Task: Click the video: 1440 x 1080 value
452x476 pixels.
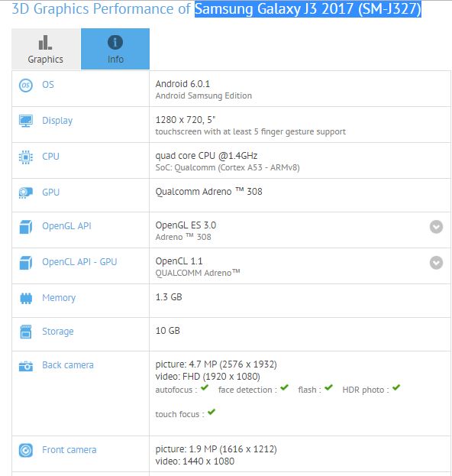Action: point(195,461)
